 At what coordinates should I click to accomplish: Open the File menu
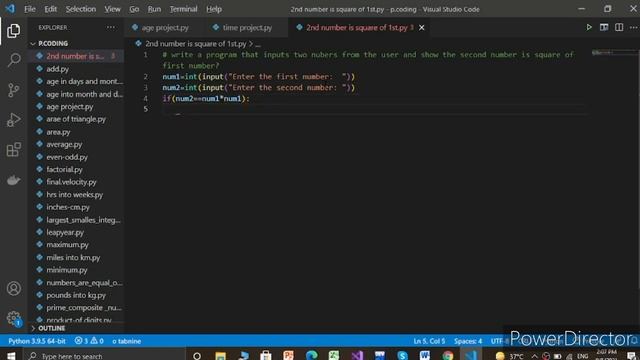pyautogui.click(x=30, y=9)
